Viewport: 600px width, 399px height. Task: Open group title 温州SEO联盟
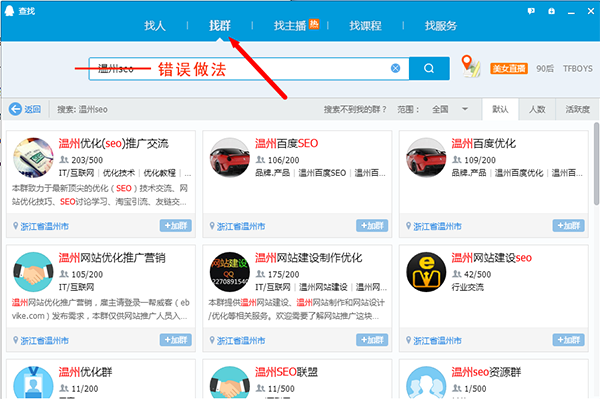click(286, 372)
